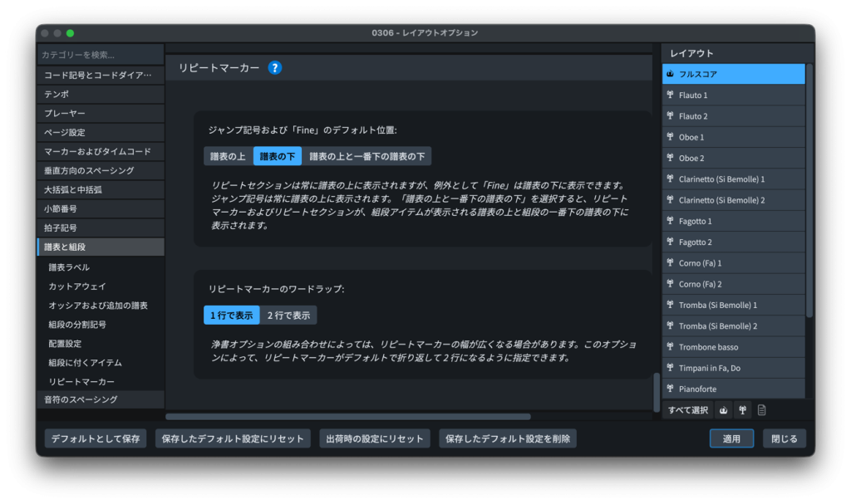The height and width of the screenshot is (504, 851).
Task: Expand the 音符のスペーシング category
Action: pos(100,399)
